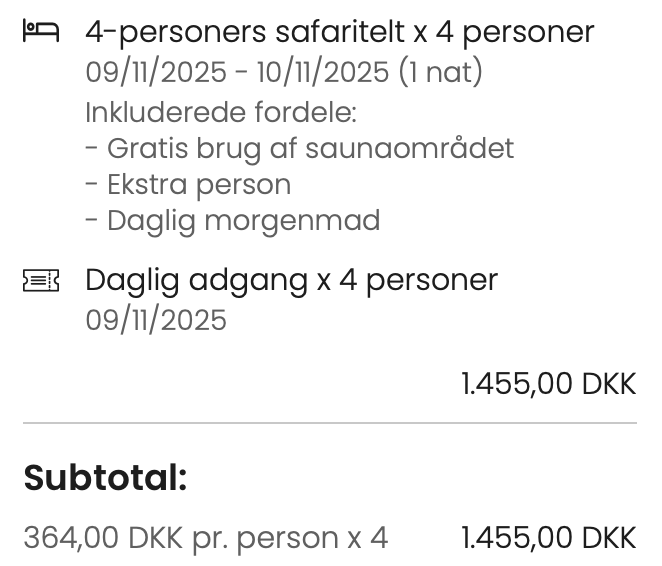Click the horizontal divider line
This screenshot has height=566, width=662.
pyautogui.click(x=330, y=422)
